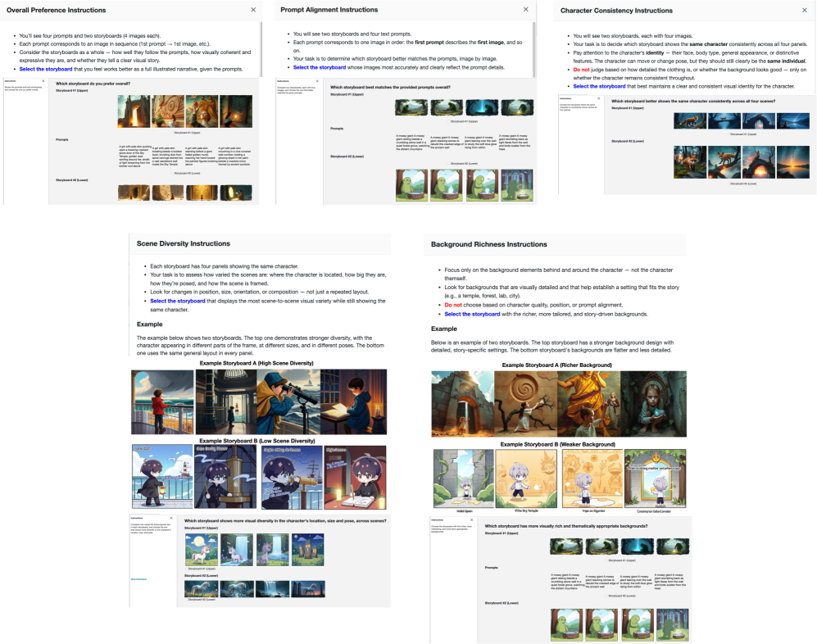Click 'Select the storyboard' link in Scene Diversity
817x644 pixels.
point(178,301)
